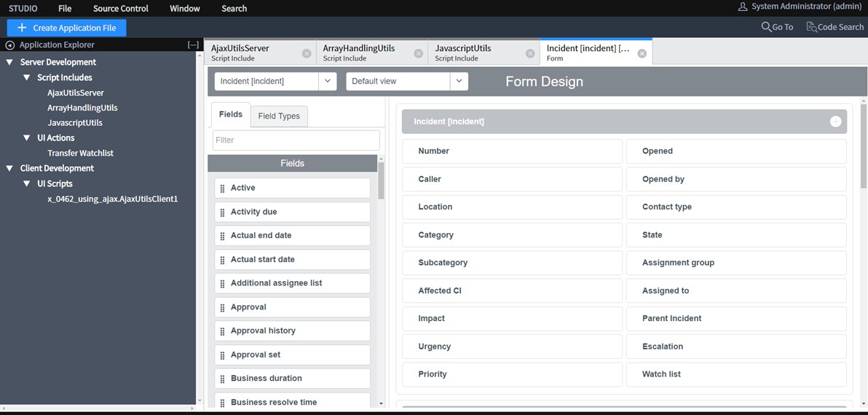This screenshot has height=415, width=868.
Task: Click the fields list vertical scrollbar
Action: (x=381, y=181)
